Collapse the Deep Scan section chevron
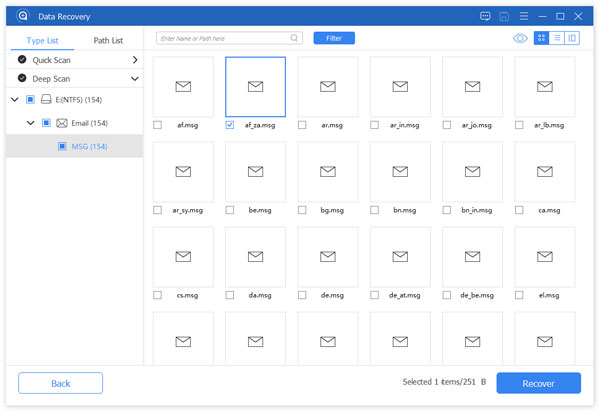 pyautogui.click(x=135, y=79)
